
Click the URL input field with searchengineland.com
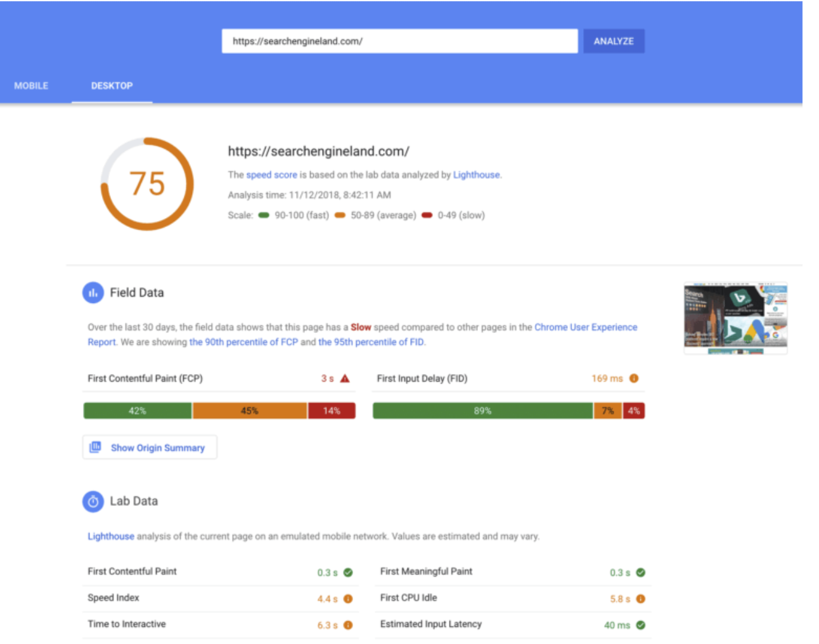point(399,41)
